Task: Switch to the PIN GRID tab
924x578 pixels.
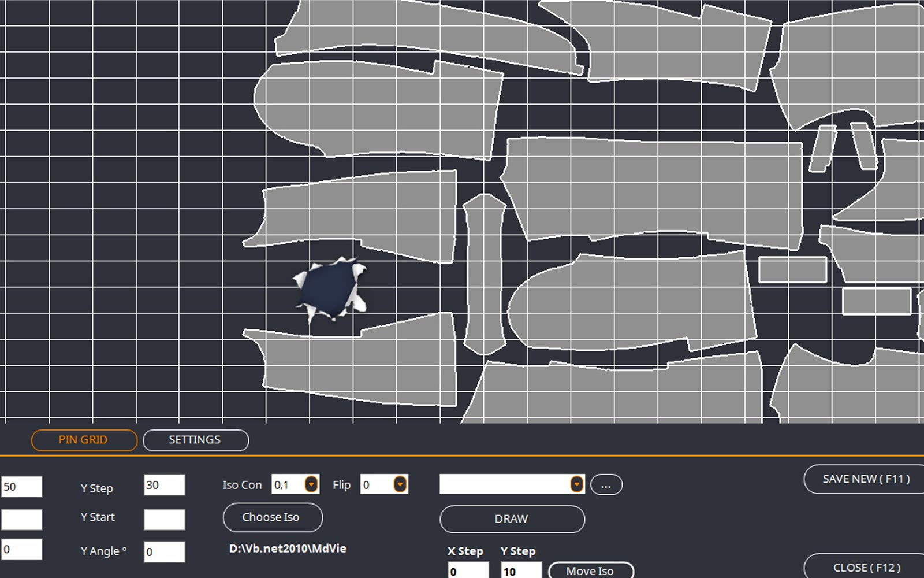Action: click(x=84, y=440)
